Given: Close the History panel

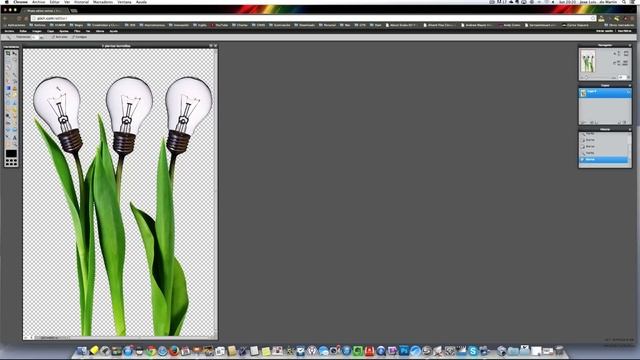Looking at the screenshot, I should (630, 129).
